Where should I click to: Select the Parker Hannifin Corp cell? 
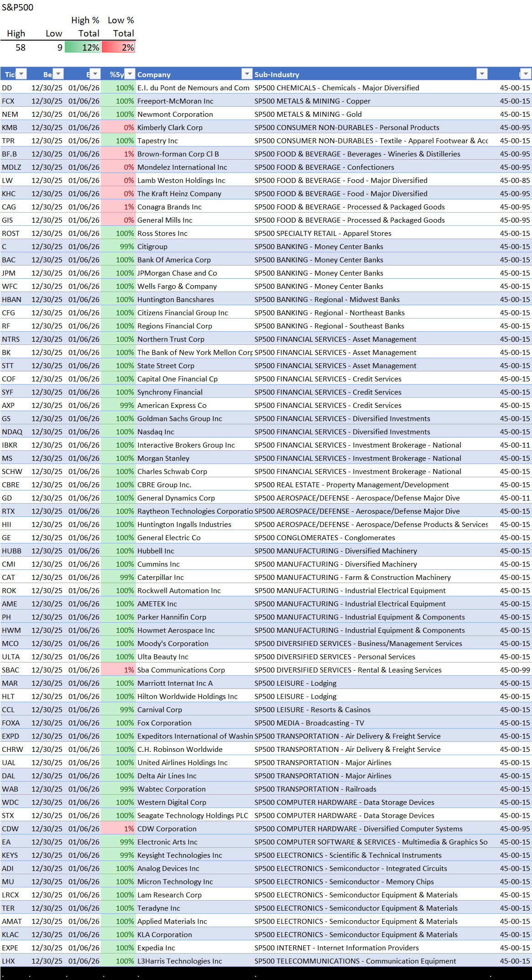click(194, 617)
